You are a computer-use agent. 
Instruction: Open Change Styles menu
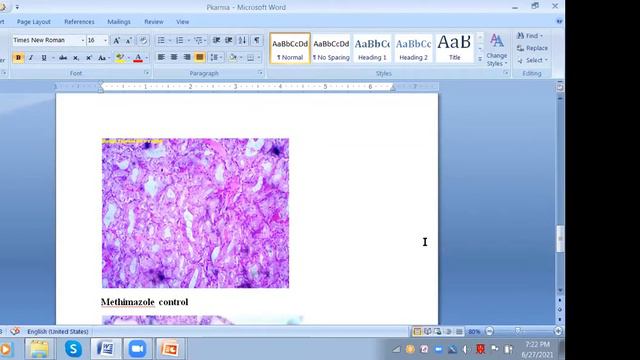click(497, 50)
